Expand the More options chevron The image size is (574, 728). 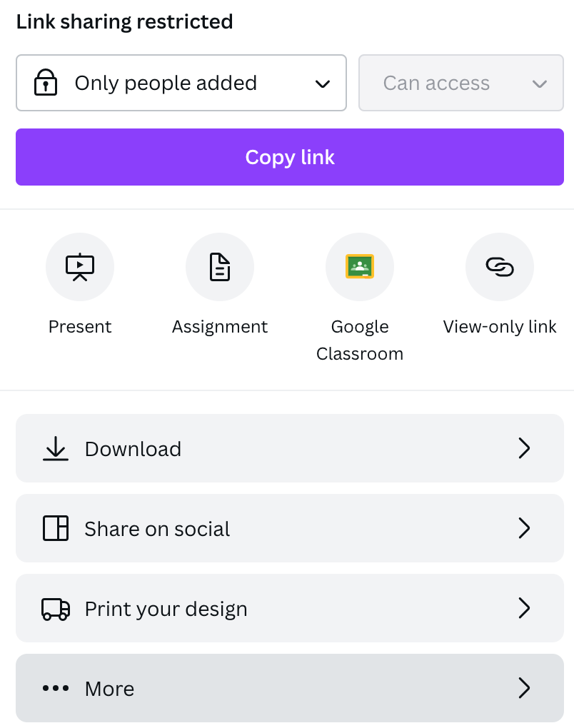[x=524, y=688]
